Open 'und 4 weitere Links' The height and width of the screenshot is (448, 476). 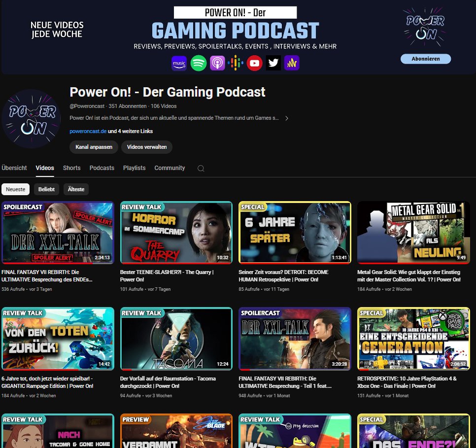(132, 131)
